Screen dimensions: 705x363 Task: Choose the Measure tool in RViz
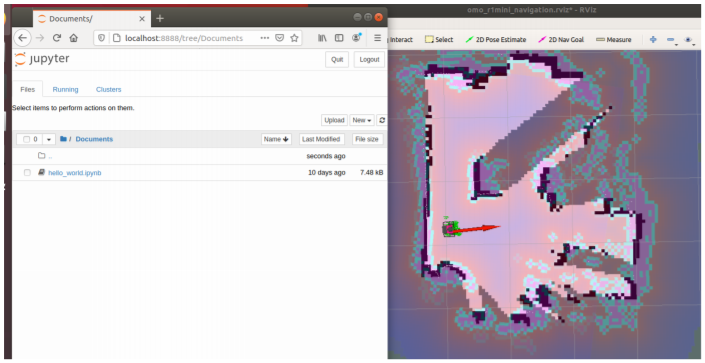point(614,40)
